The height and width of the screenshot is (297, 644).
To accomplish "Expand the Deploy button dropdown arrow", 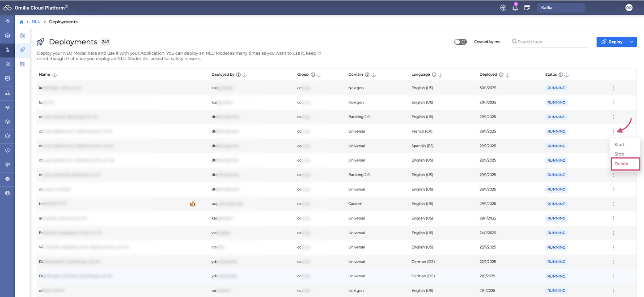I will click(x=631, y=42).
